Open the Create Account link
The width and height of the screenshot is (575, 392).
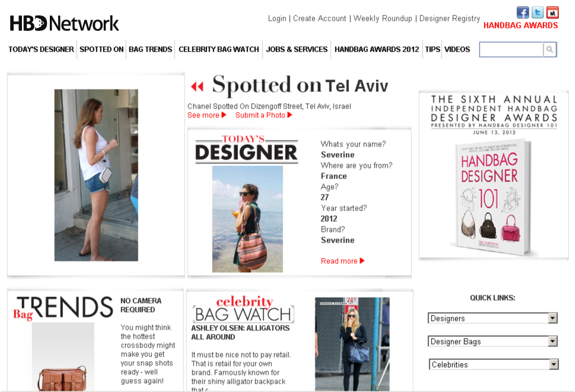coord(319,18)
